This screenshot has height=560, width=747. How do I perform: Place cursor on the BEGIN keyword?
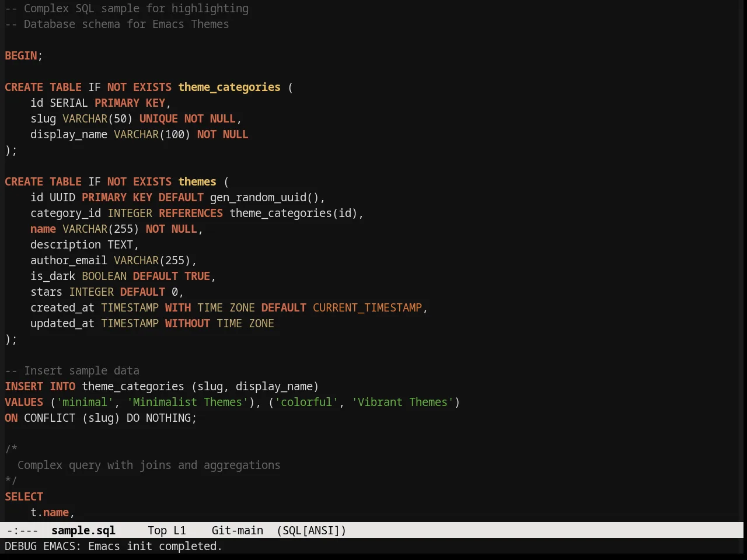[x=21, y=55]
